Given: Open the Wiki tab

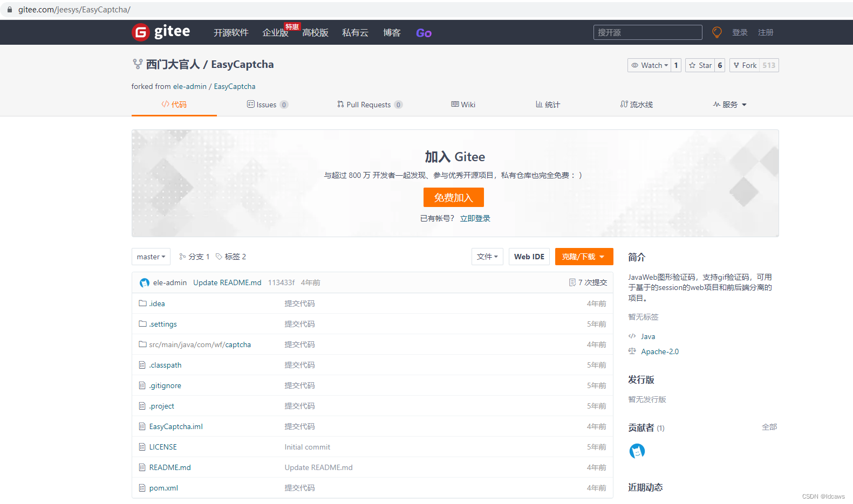Looking at the screenshot, I should (463, 105).
